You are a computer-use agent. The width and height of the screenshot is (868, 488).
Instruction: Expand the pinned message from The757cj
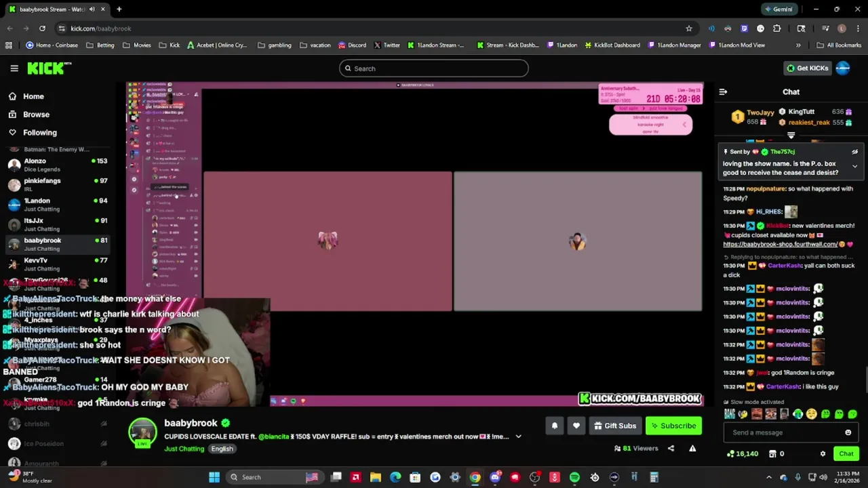point(854,166)
